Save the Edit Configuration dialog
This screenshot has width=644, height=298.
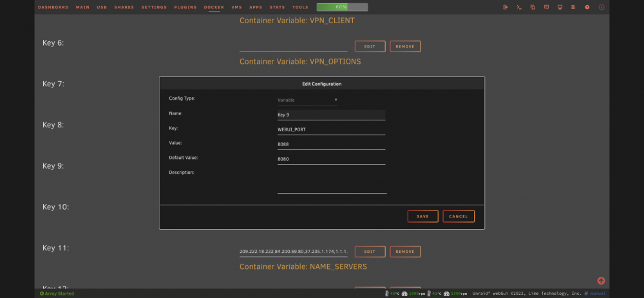(422, 216)
